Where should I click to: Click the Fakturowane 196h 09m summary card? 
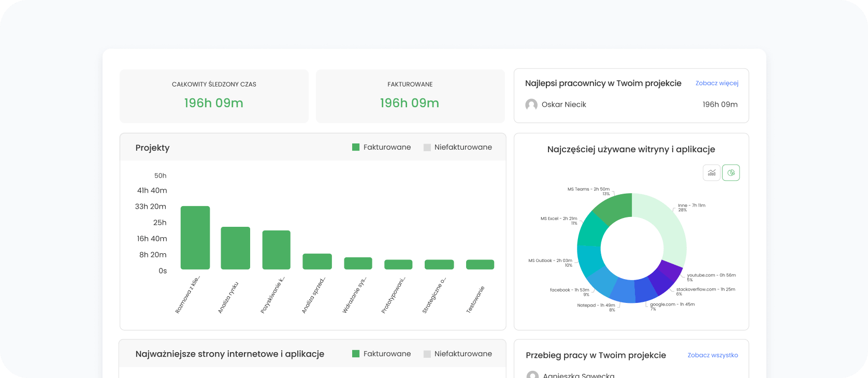point(410,96)
